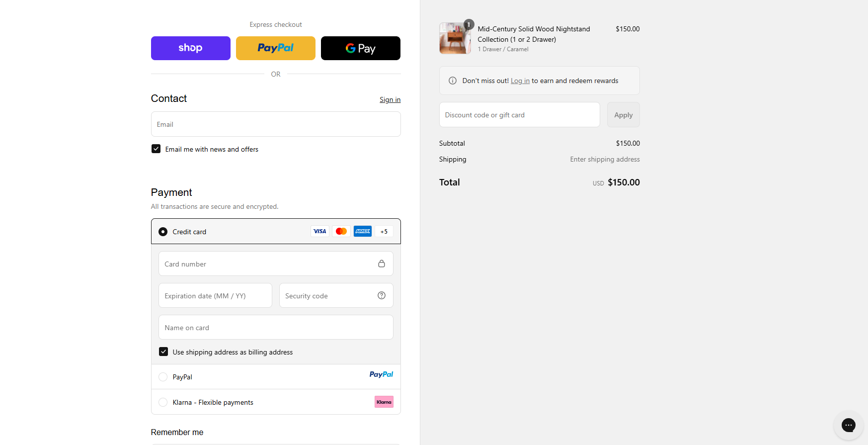This screenshot has width=868, height=445.
Task: Click the nightstand product thumbnail
Action: tap(455, 38)
